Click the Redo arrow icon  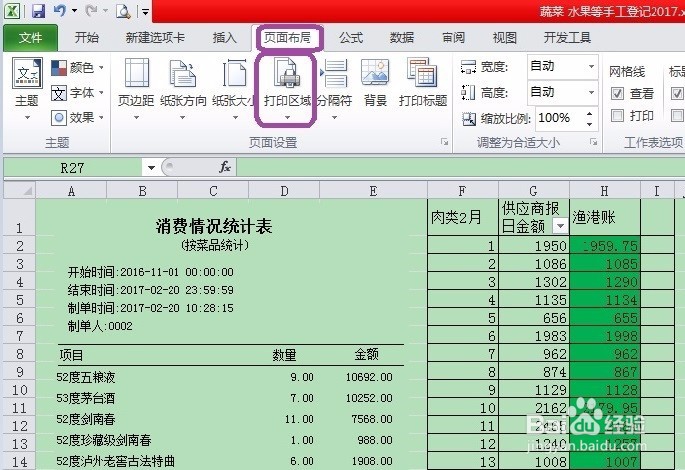pos(91,10)
